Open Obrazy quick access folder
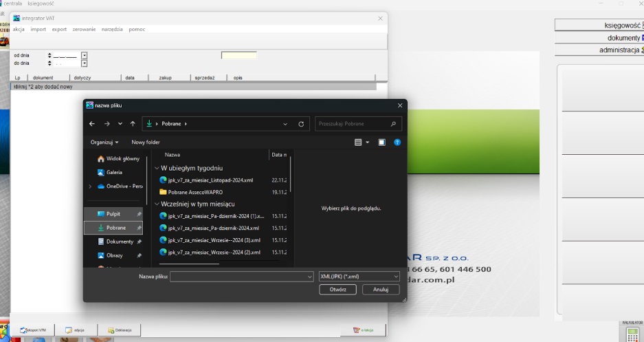 [x=115, y=255]
